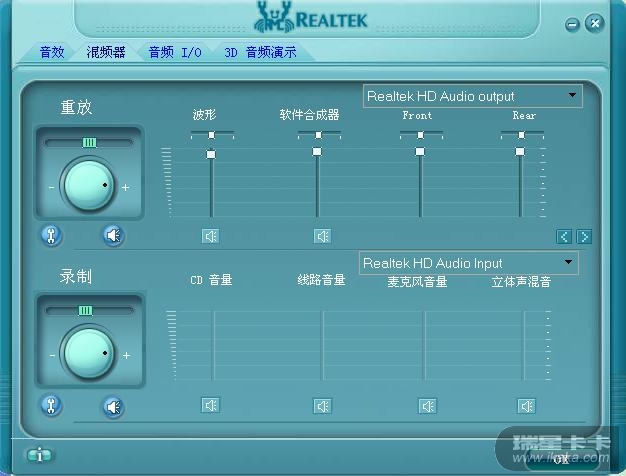Click the playback master balance slider under 重放
This screenshot has width=626, height=476.
pyautogui.click(x=89, y=143)
